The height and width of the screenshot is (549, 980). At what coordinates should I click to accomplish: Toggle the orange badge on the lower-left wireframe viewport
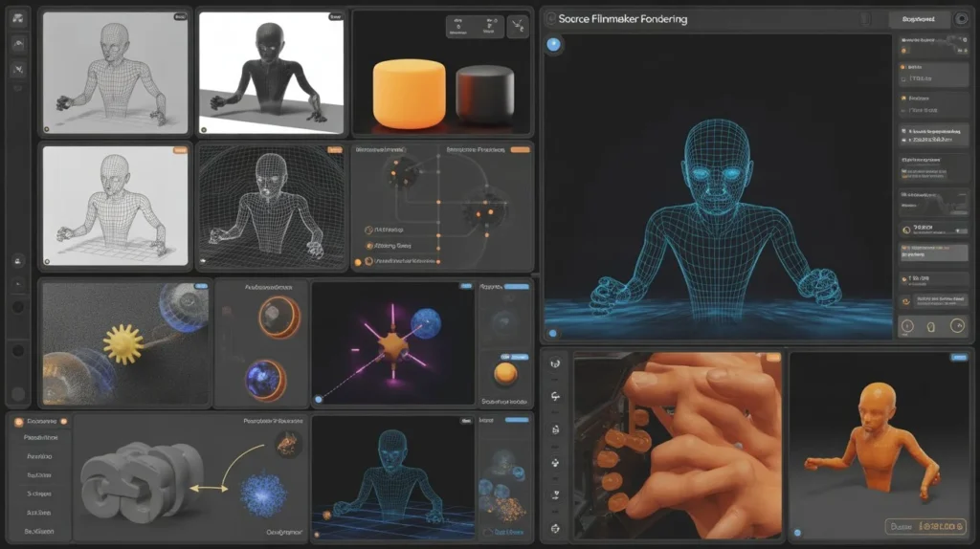[179, 150]
